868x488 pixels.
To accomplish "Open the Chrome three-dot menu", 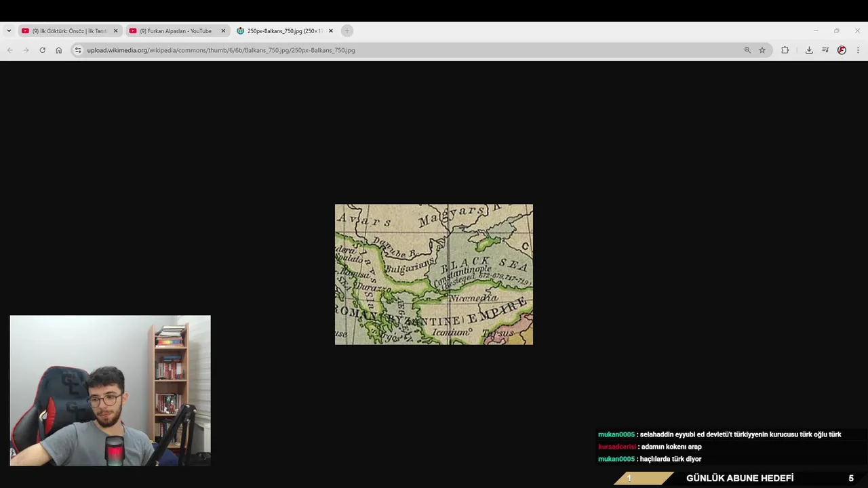I will point(858,50).
